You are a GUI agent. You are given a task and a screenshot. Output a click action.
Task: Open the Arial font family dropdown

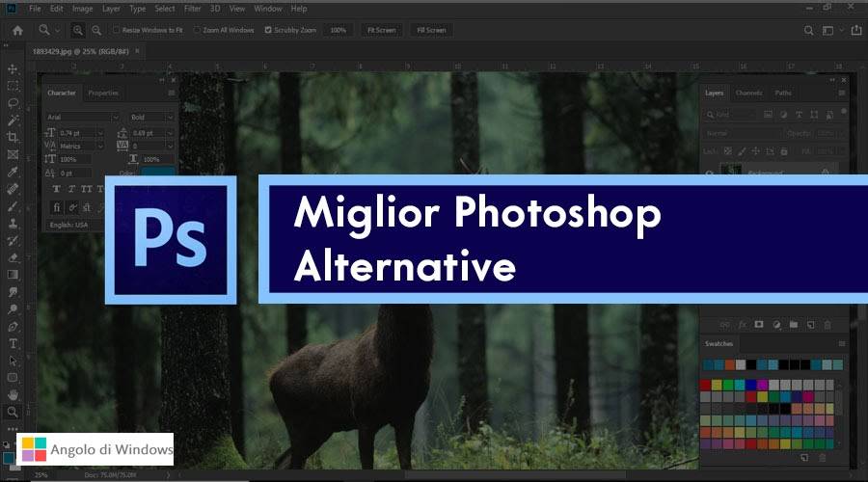point(82,118)
